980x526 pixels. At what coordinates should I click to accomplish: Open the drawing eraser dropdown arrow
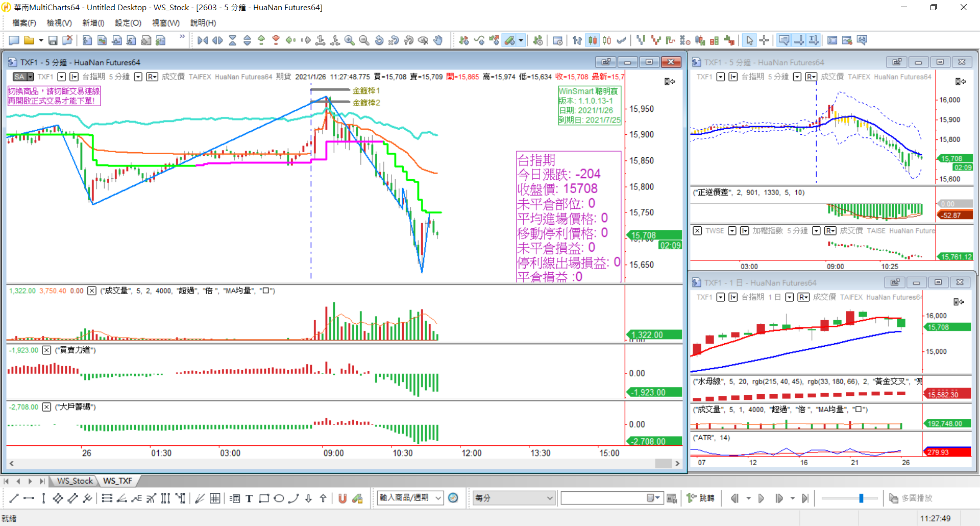pyautogui.click(x=521, y=40)
